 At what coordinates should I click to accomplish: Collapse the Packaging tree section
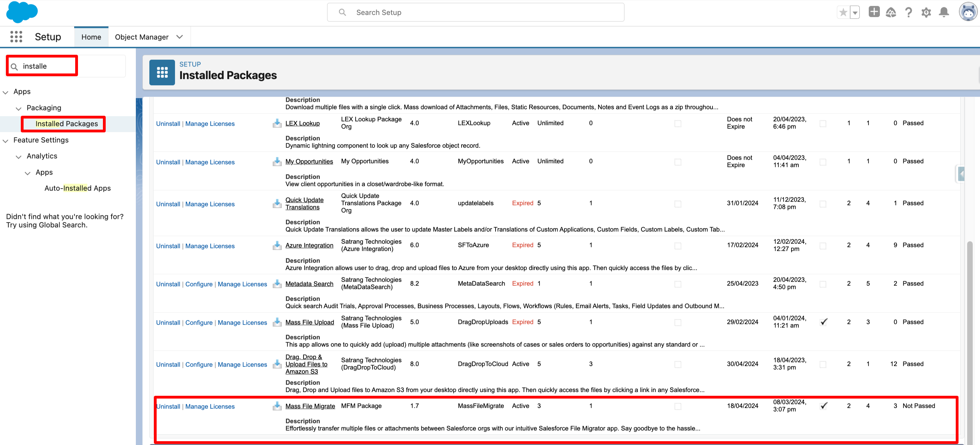tap(18, 108)
